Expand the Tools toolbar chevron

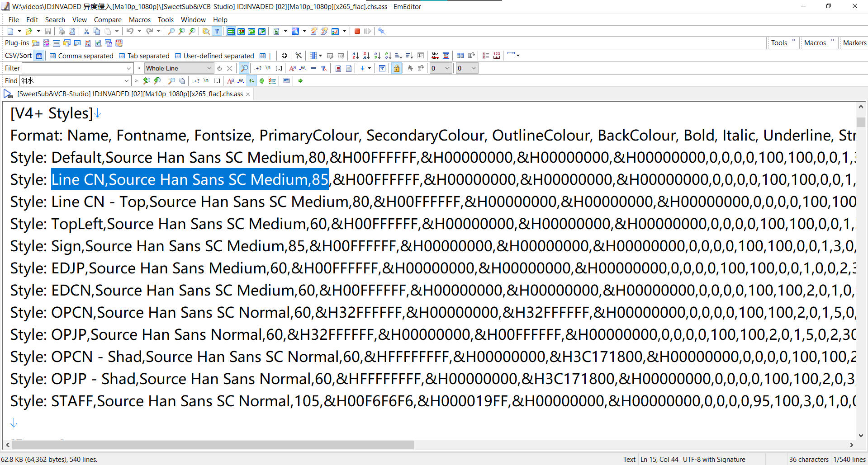793,41
